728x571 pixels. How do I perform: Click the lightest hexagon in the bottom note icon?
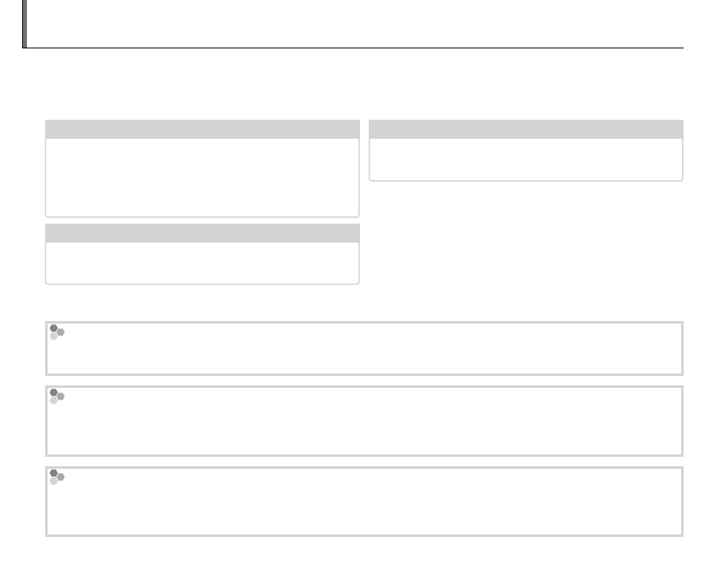(53, 481)
